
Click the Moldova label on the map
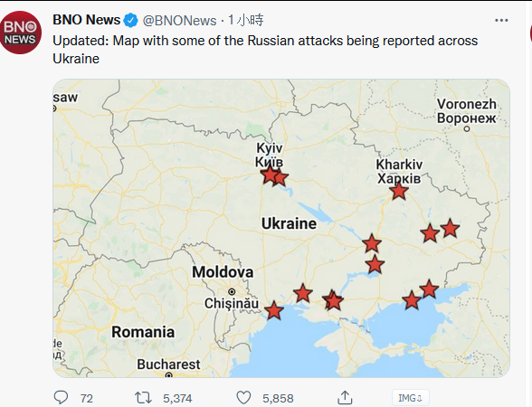(x=223, y=272)
